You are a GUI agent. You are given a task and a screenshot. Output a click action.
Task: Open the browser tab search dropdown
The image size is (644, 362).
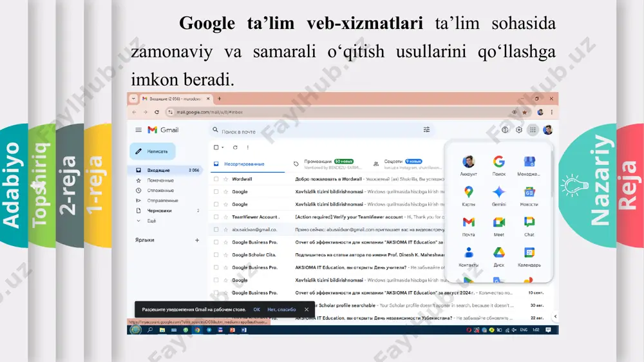133,99
